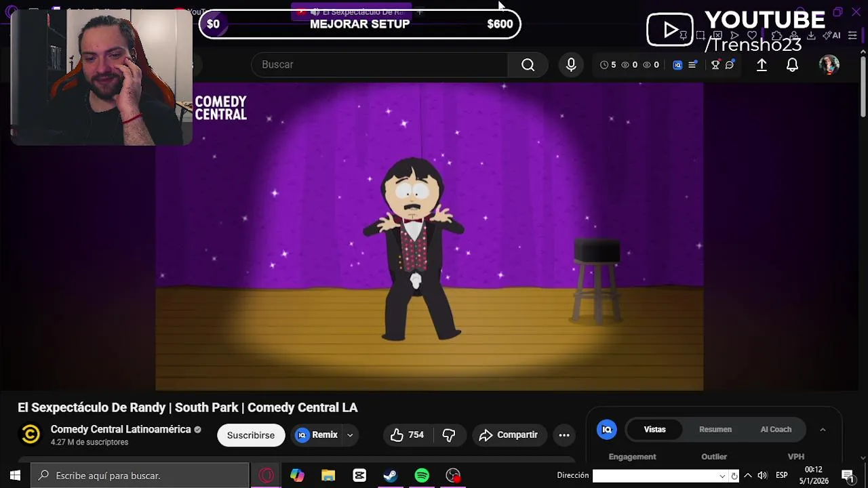Screen dimensions: 868x488
Task: Click the Compartir share button
Action: click(x=508, y=435)
